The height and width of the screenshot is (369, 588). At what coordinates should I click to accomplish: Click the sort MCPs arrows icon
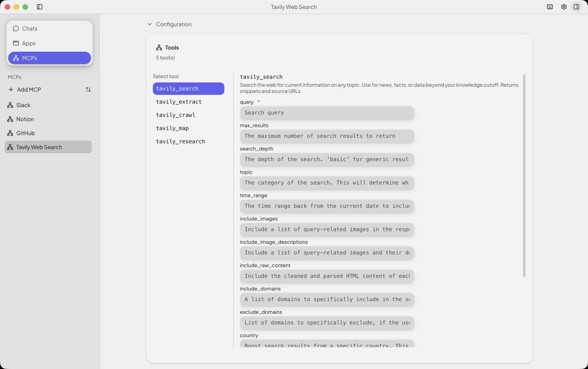tap(88, 89)
